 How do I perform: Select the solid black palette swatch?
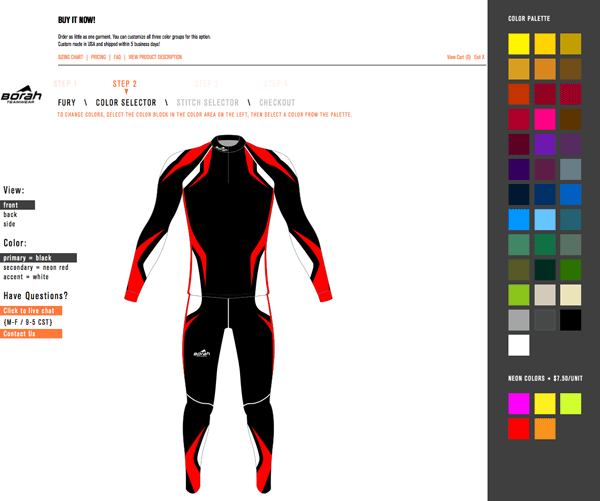[570, 320]
